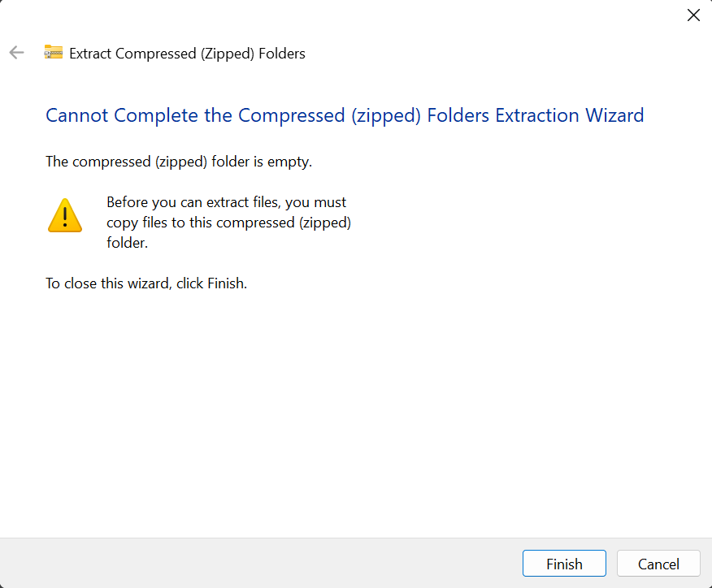712x588 pixels.
Task: Click the "Before you can extract files" line
Action: pyautogui.click(x=226, y=202)
